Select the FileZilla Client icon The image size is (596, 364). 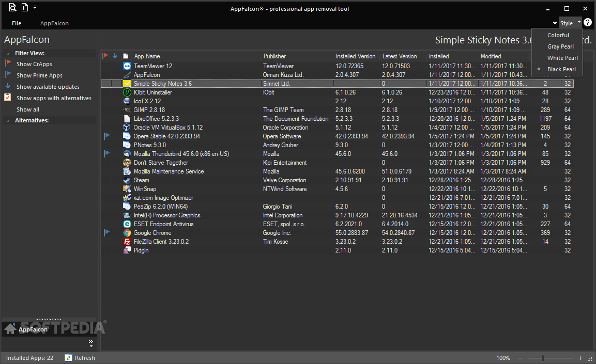(x=127, y=242)
